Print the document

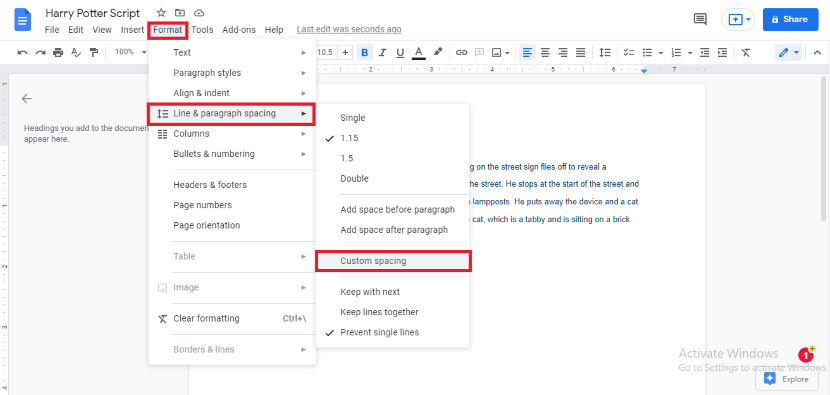pyautogui.click(x=58, y=52)
